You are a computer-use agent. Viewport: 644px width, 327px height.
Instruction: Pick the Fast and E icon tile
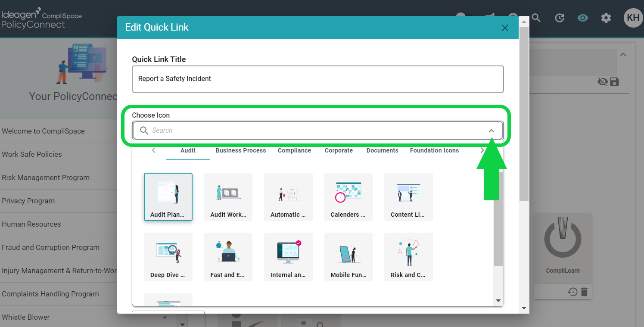pos(228,257)
